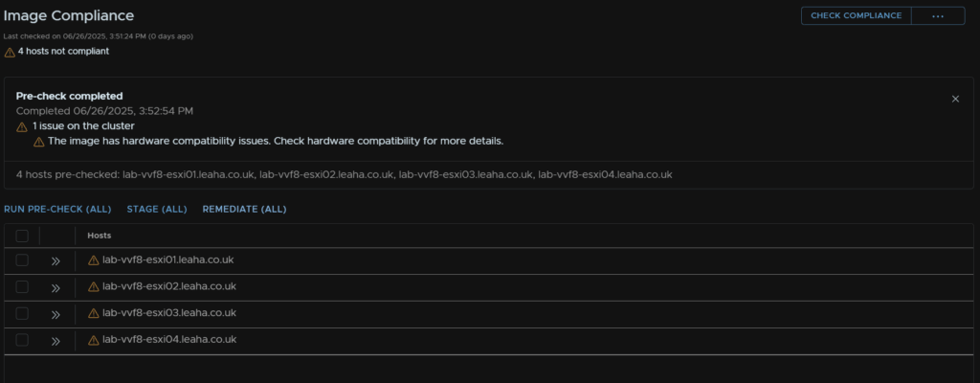Click the warning icon beside lab-vvf8-esxi03 host
Image resolution: width=980 pixels, height=383 pixels.
94,313
